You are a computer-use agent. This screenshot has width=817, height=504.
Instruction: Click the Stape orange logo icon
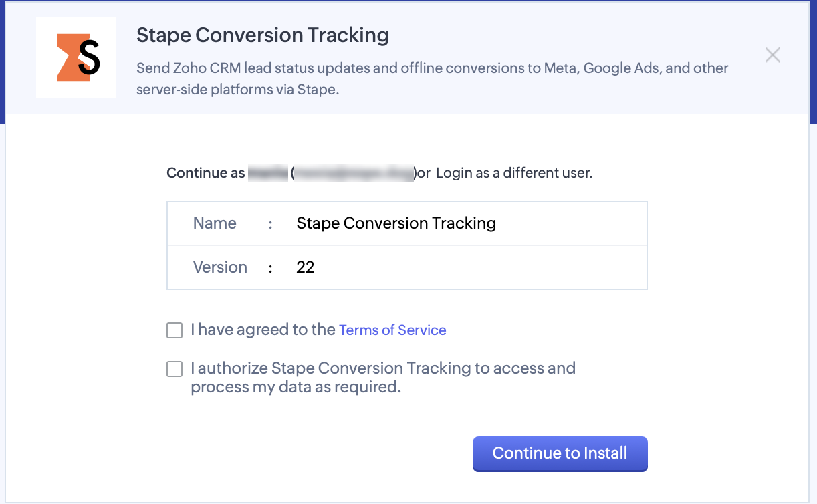(76, 57)
